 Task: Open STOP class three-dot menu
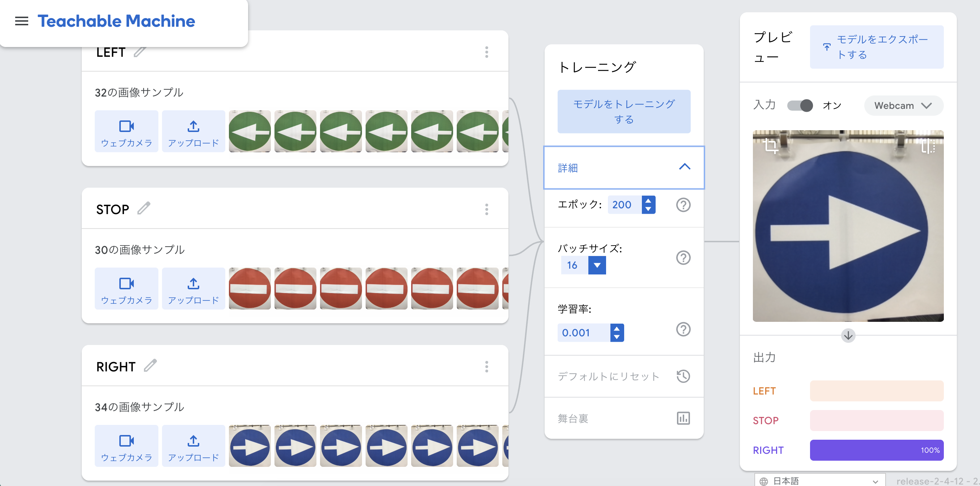tap(487, 209)
